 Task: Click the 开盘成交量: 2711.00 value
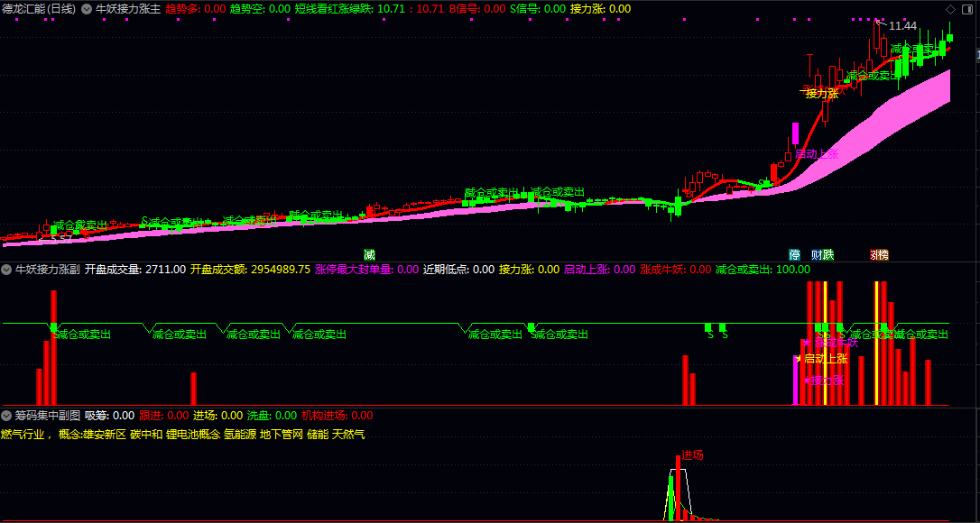(x=135, y=270)
